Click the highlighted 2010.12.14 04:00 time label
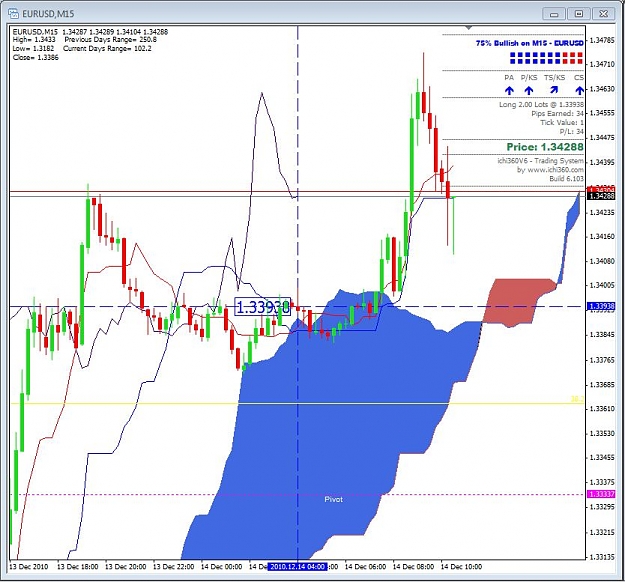This screenshot has height=582, width=625. tap(297, 566)
